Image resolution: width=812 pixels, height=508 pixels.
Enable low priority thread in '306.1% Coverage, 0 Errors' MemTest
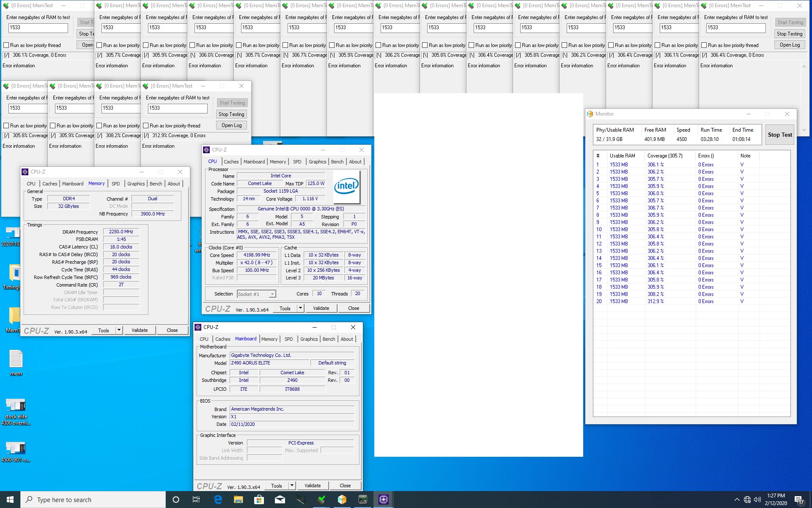tap(6, 45)
